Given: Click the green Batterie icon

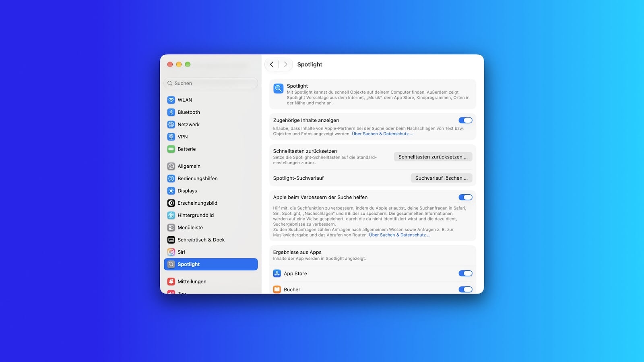Looking at the screenshot, I should 171,149.
